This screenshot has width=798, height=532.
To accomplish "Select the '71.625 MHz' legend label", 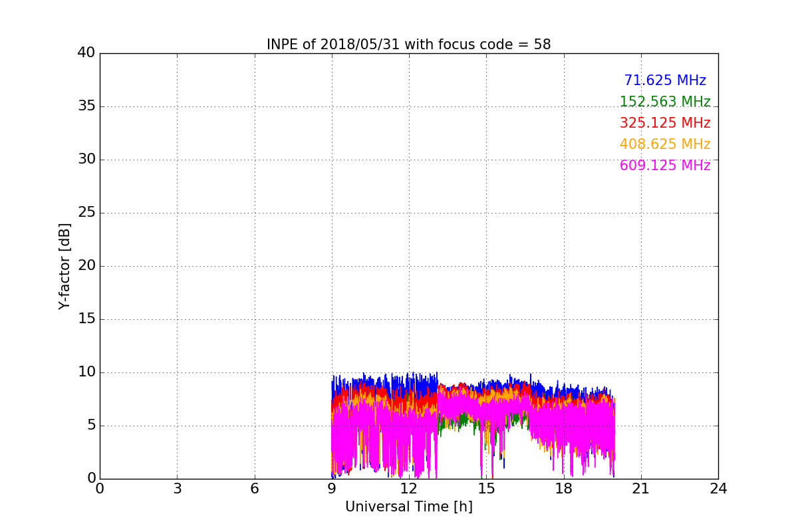I will coord(665,80).
